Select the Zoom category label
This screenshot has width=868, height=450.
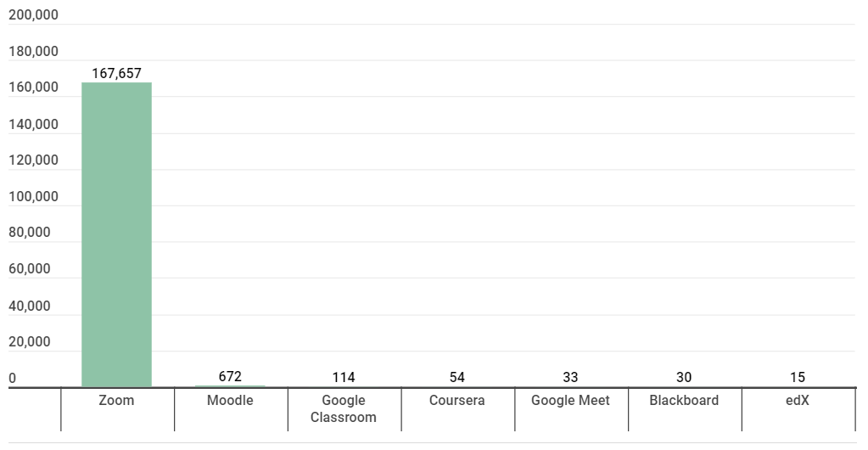point(116,400)
